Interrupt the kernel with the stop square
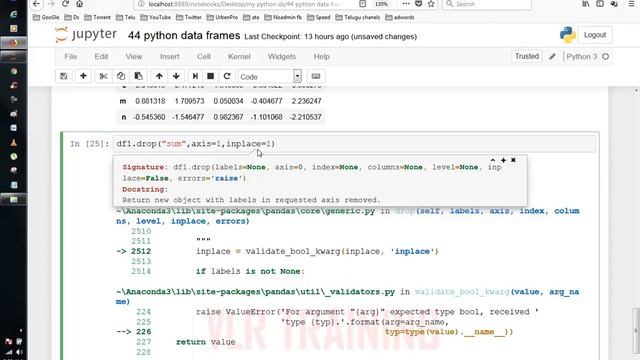Image resolution: width=640 pixels, height=360 pixels. tap(211, 76)
